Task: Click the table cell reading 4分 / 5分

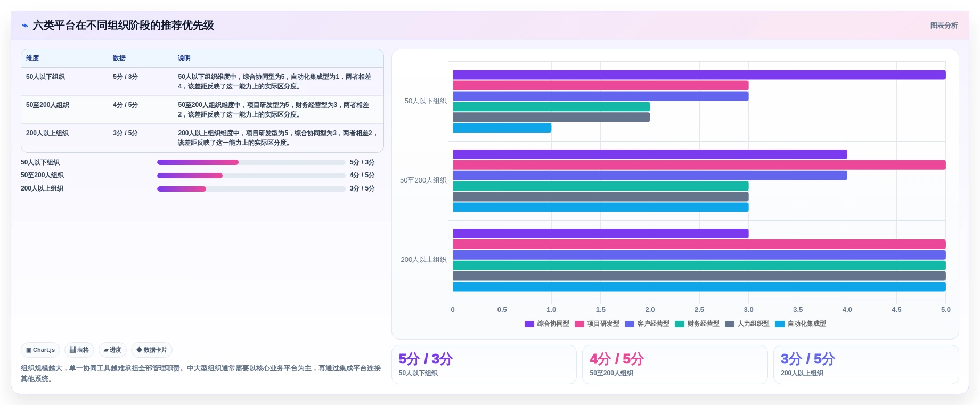Action: tap(125, 105)
